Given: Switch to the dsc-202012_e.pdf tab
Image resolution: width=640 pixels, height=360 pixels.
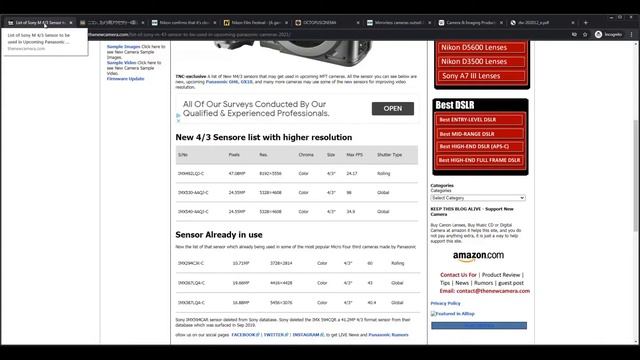Looking at the screenshot, I should click(x=542, y=23).
